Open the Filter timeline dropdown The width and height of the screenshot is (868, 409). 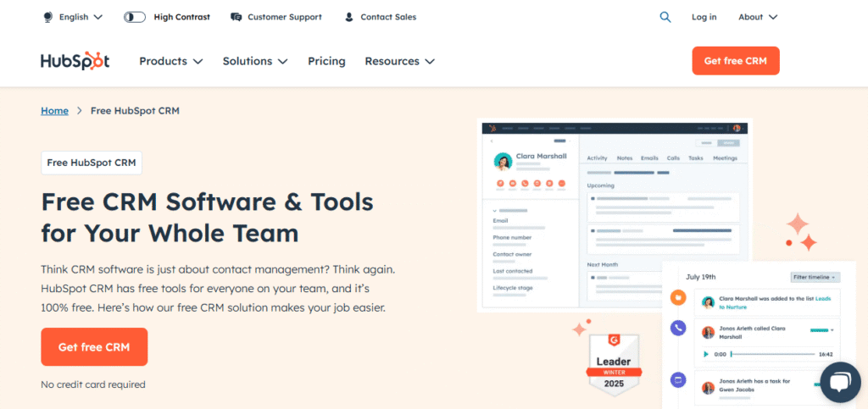[x=815, y=278]
